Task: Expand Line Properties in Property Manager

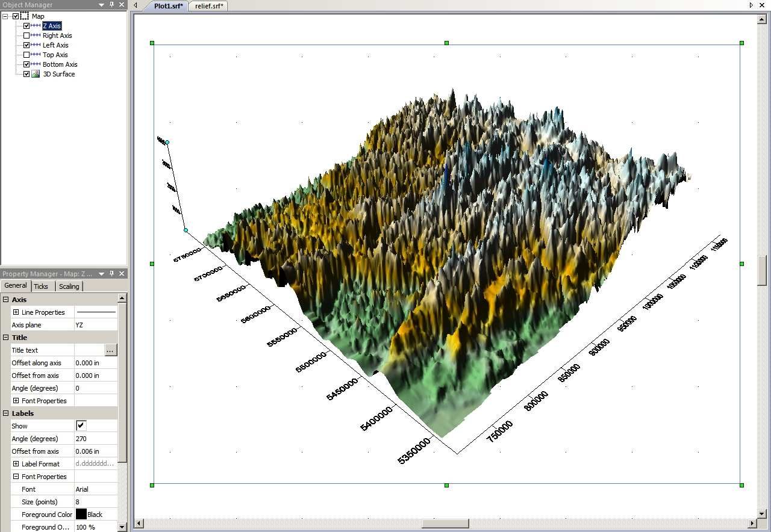Action: tap(16, 312)
